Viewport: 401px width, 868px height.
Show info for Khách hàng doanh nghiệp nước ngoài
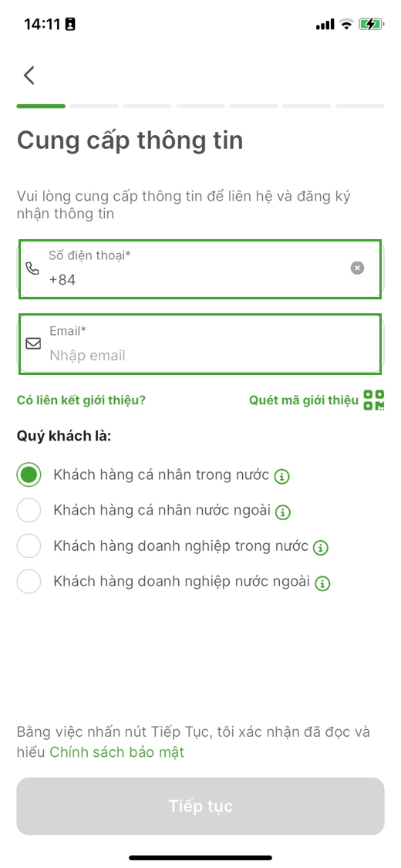pyautogui.click(x=322, y=583)
